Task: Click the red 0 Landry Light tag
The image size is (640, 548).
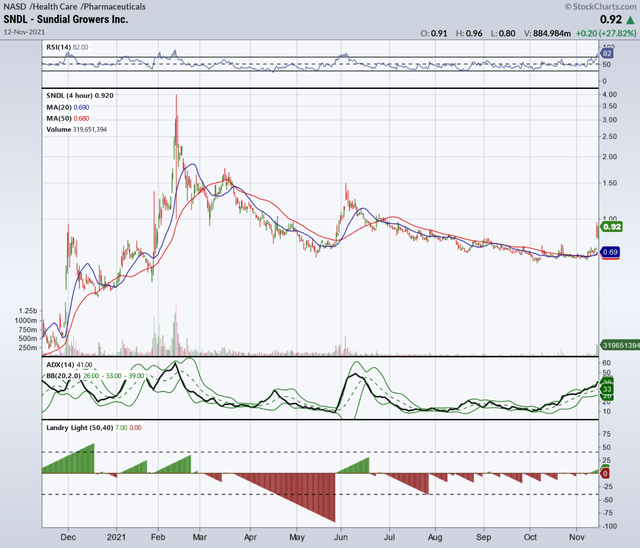Action: click(x=605, y=474)
